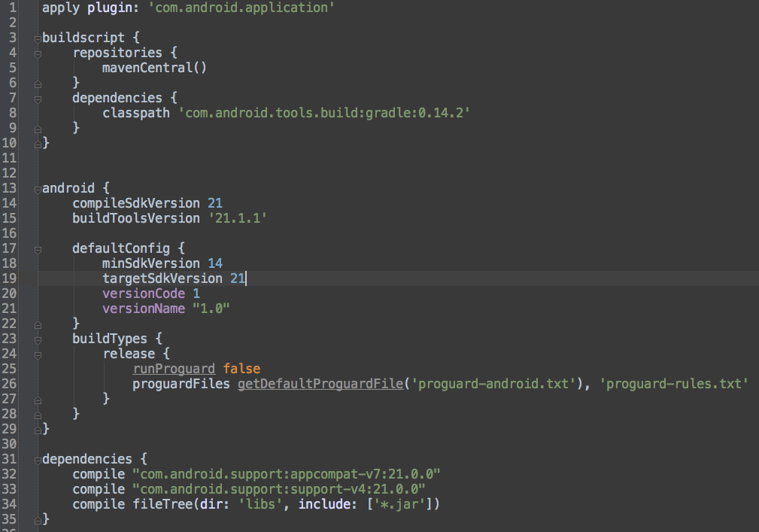Place cursor on compileSdkVersion 21 value
759x532 pixels.
[215, 203]
